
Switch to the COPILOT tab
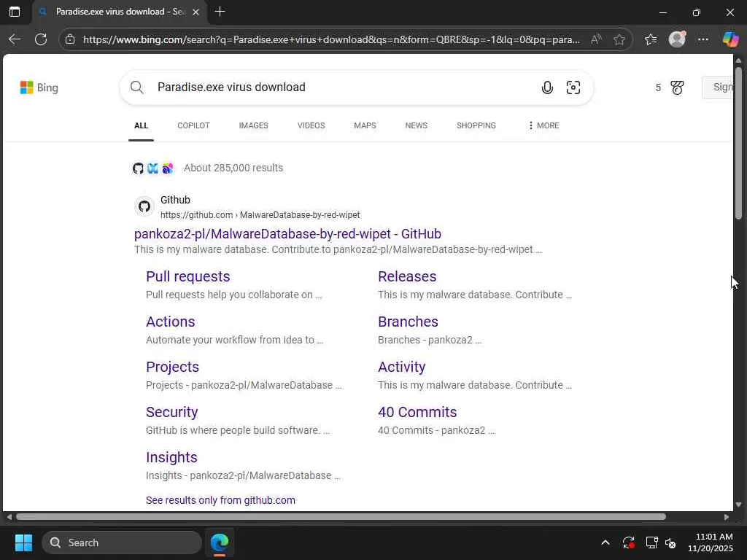click(x=193, y=125)
